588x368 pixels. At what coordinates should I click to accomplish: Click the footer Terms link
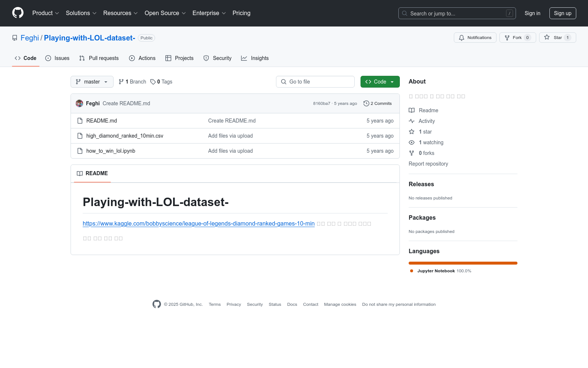click(215, 304)
